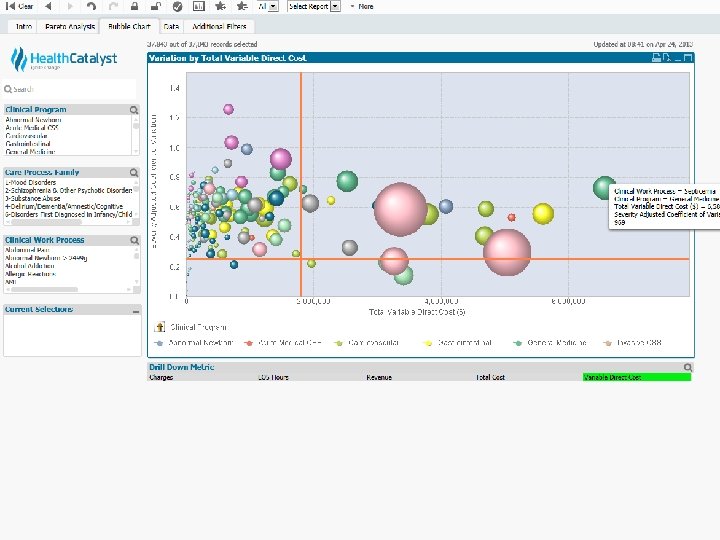The height and width of the screenshot is (540, 720).
Task: Expand the More toolbar menu
Action: [x=362, y=6]
